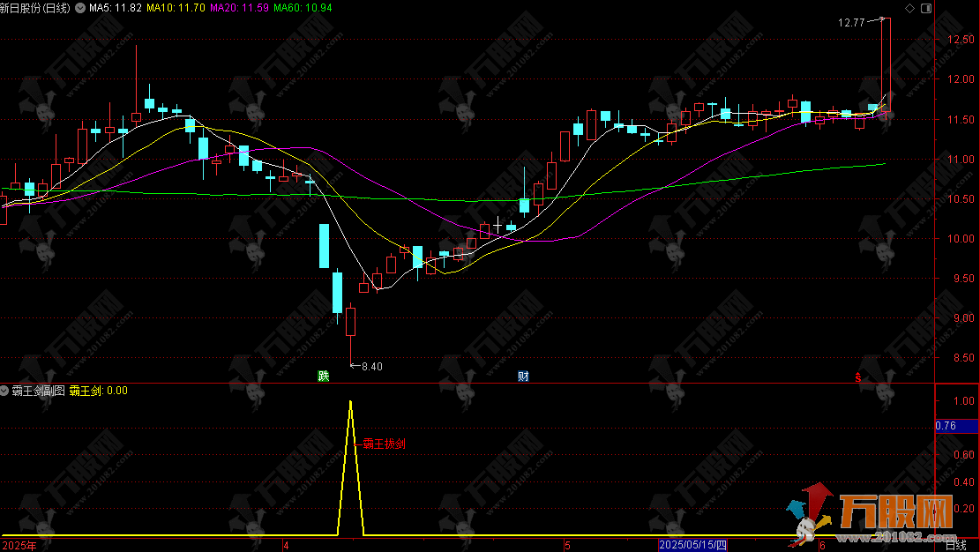Viewport: 980px width, 552px height.
Task: Click the 霸王剑: 0.00 indicator value
Action: (99, 391)
